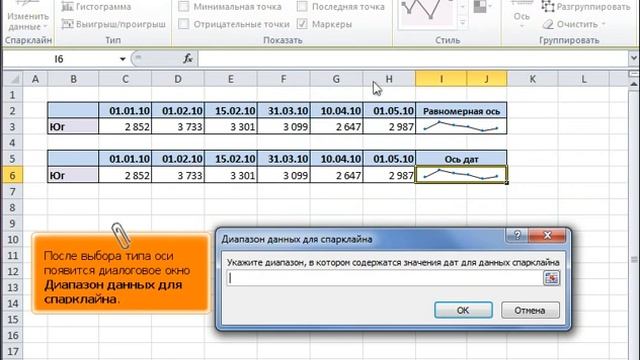Click the vertical scrollbar thumb

click(x=633, y=260)
